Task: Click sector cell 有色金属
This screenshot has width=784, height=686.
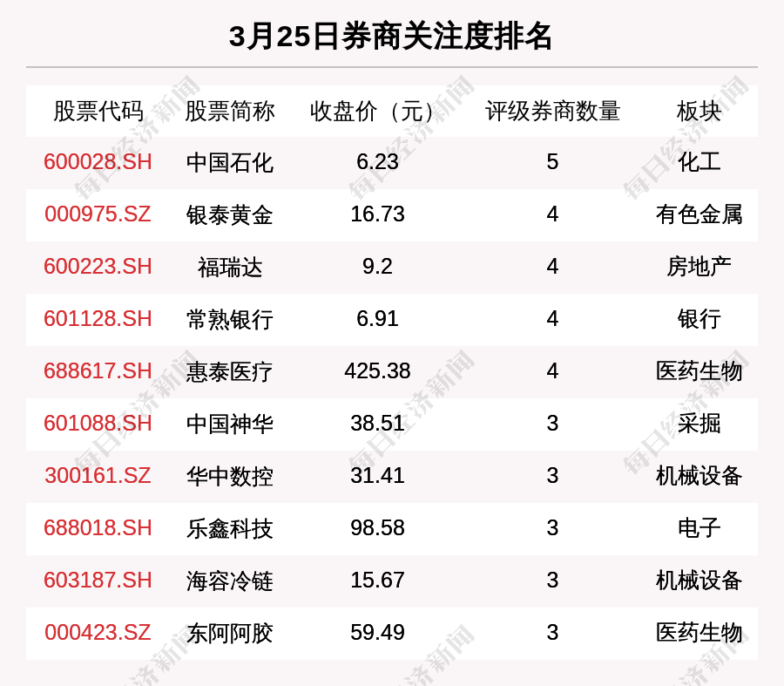Action: coord(699,214)
